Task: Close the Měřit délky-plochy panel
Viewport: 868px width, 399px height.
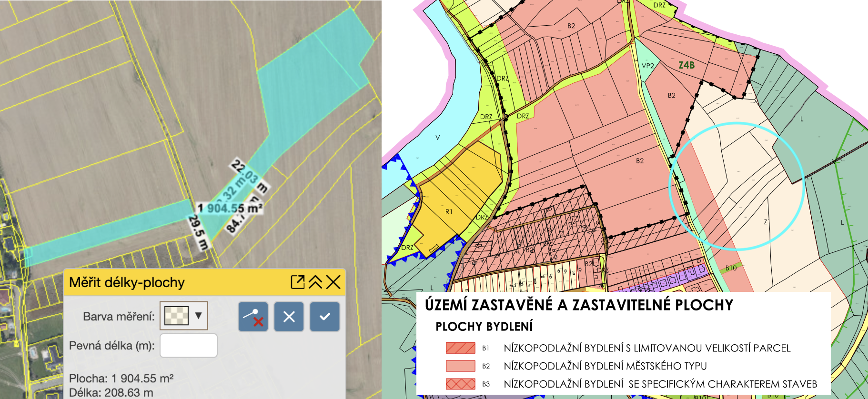Action: coord(333,282)
